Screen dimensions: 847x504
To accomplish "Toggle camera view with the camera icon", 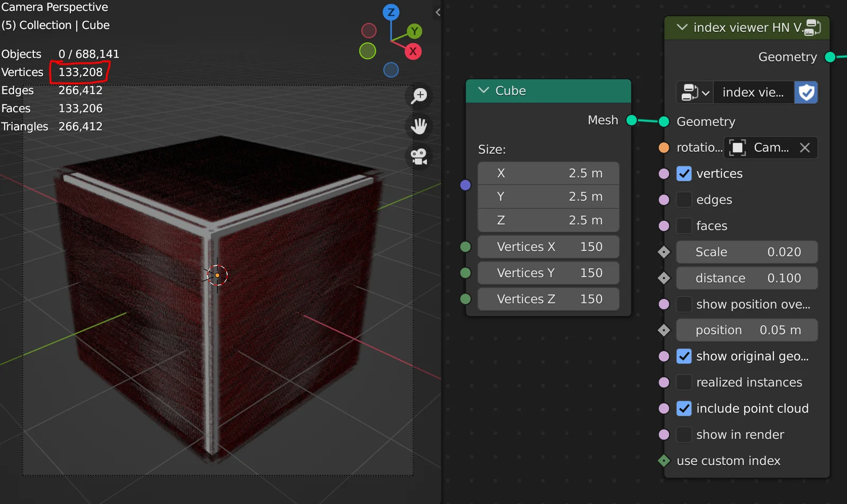I will pyautogui.click(x=419, y=157).
